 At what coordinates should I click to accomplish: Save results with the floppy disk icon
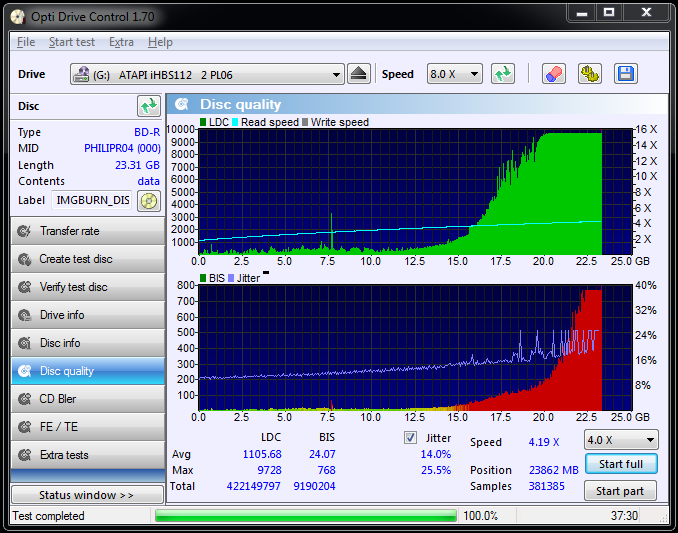point(626,74)
